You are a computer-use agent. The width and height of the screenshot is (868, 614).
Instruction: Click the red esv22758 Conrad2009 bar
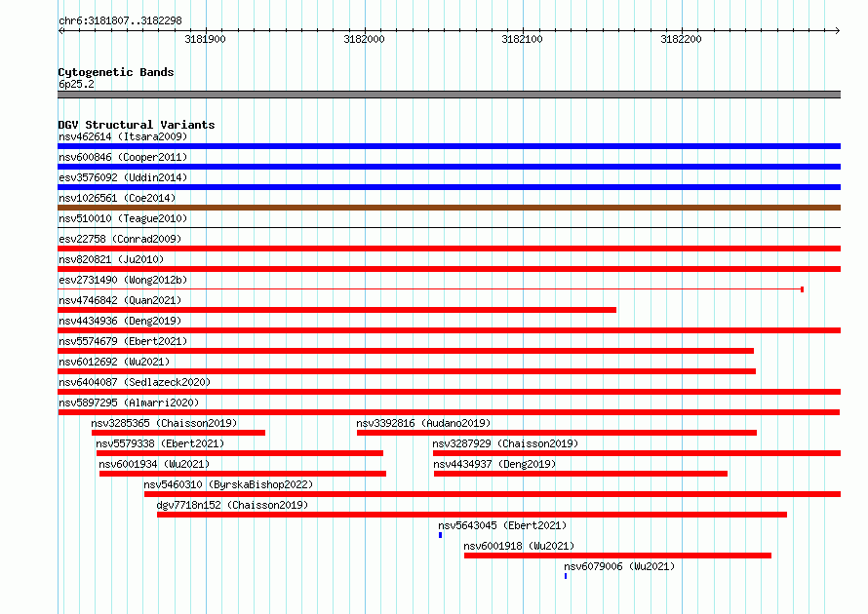click(x=449, y=249)
